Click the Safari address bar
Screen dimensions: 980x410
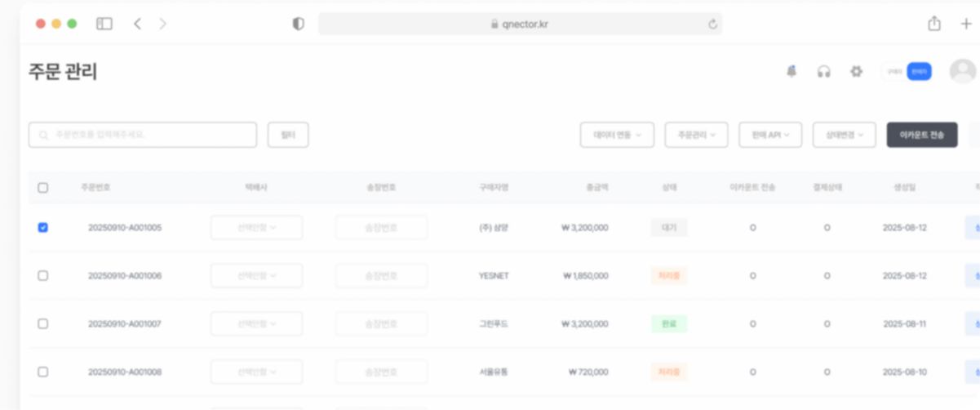click(x=520, y=24)
